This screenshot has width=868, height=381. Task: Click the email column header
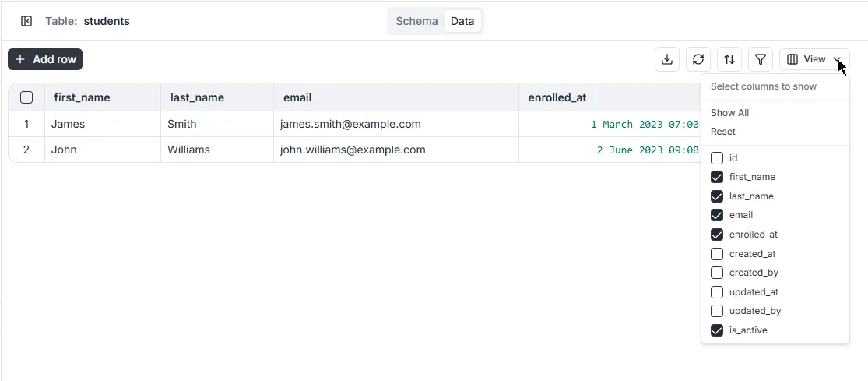297,97
